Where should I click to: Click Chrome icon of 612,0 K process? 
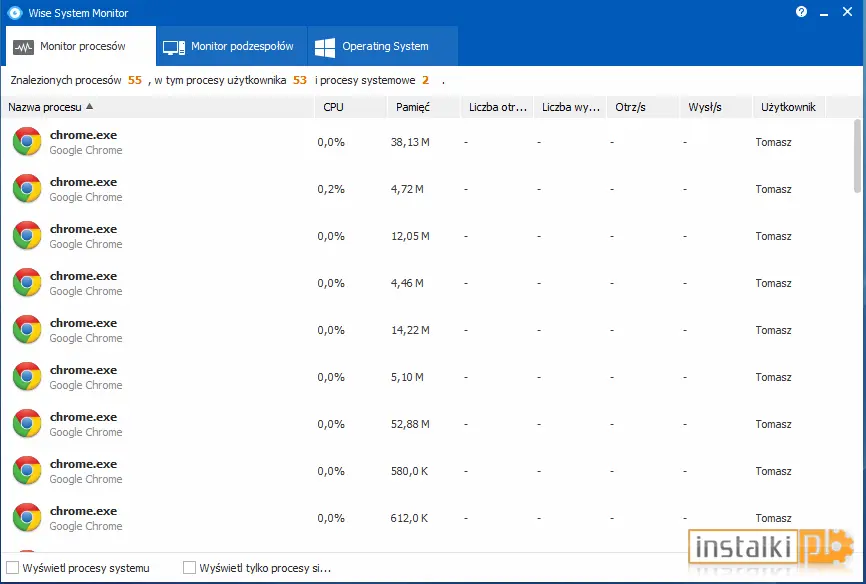(x=27, y=517)
